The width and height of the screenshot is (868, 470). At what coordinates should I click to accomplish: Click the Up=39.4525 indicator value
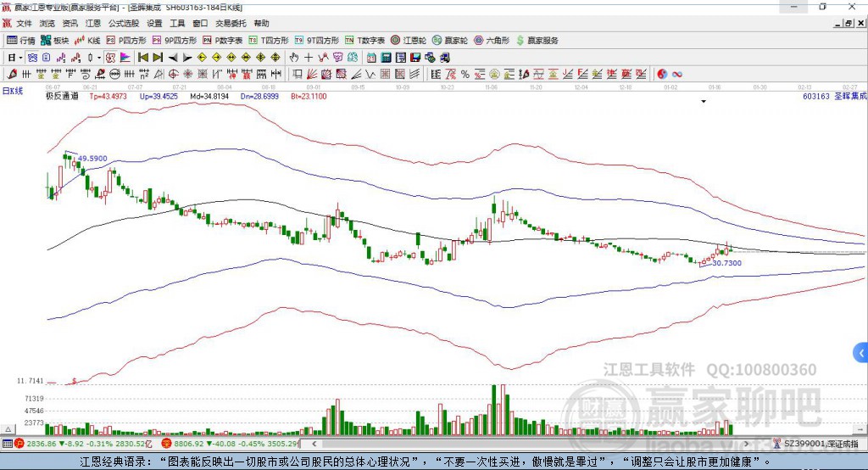(159, 96)
